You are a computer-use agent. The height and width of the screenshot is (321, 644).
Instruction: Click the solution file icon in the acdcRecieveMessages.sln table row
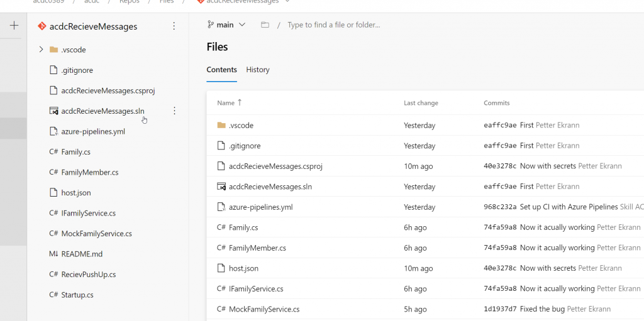point(221,187)
